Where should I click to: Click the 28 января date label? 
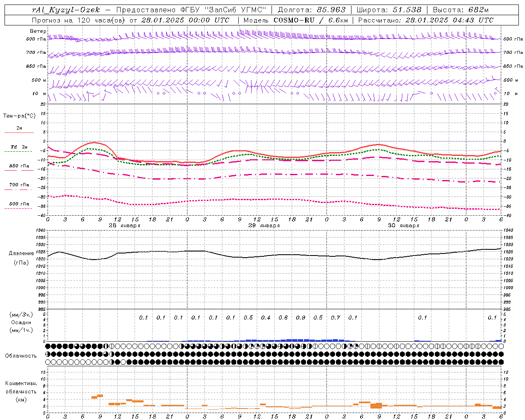pos(124,226)
